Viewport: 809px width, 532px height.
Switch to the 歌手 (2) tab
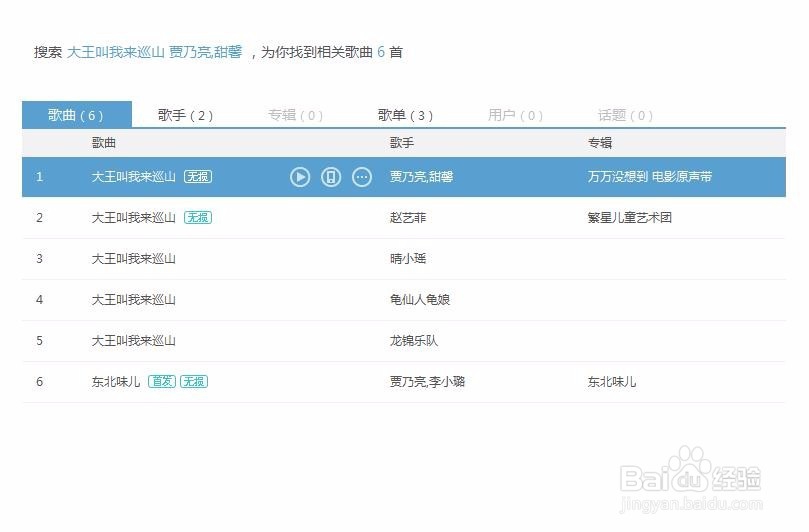tap(186, 115)
